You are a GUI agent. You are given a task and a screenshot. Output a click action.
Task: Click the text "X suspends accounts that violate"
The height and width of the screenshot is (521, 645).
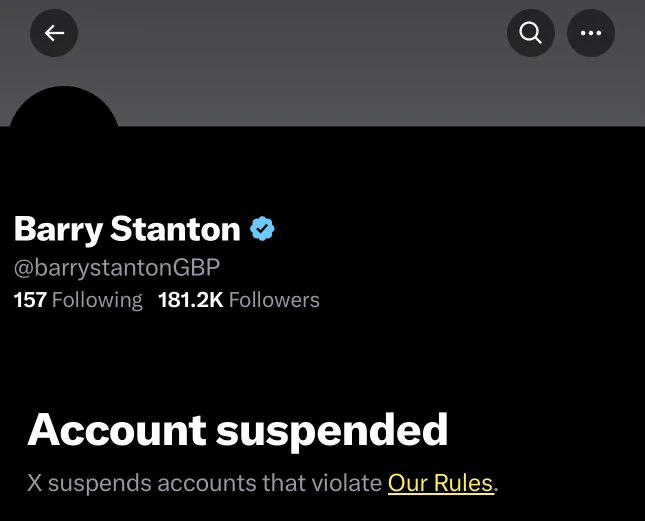click(205, 483)
